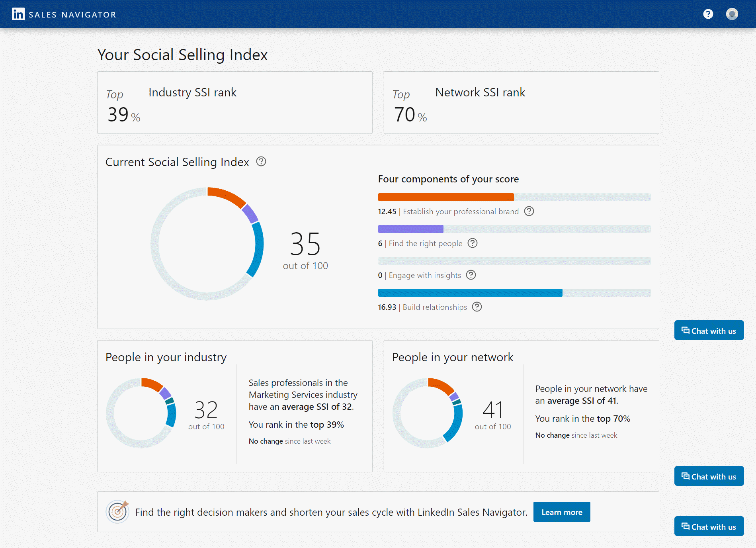
Task: Show info for Engage with insights
Action: coord(471,275)
